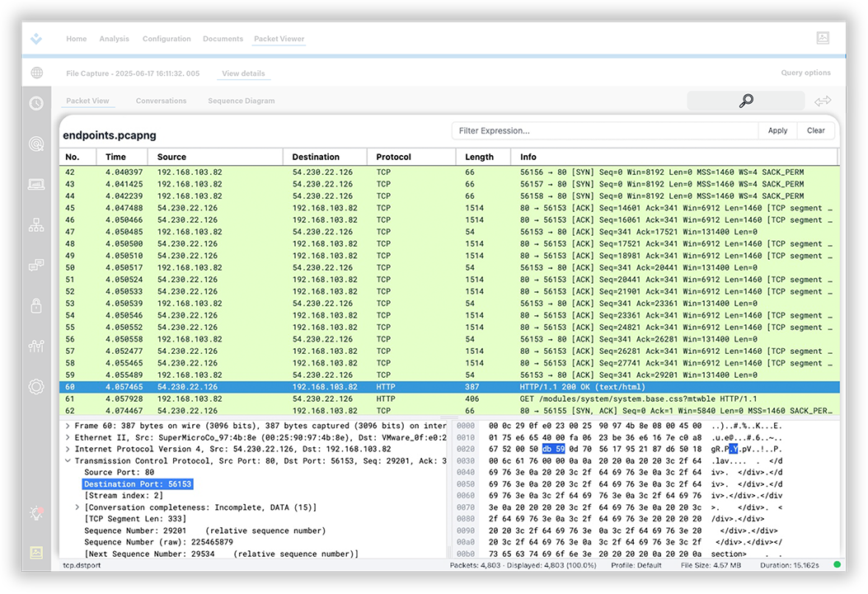Click the green status indicator dot
The image size is (868, 594).
point(837,564)
